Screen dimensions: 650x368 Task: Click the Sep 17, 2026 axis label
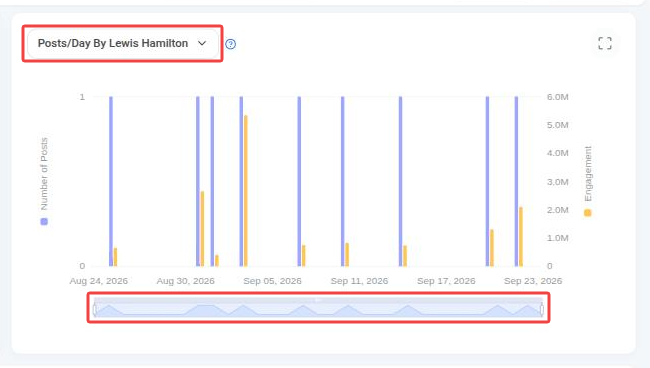tap(446, 281)
